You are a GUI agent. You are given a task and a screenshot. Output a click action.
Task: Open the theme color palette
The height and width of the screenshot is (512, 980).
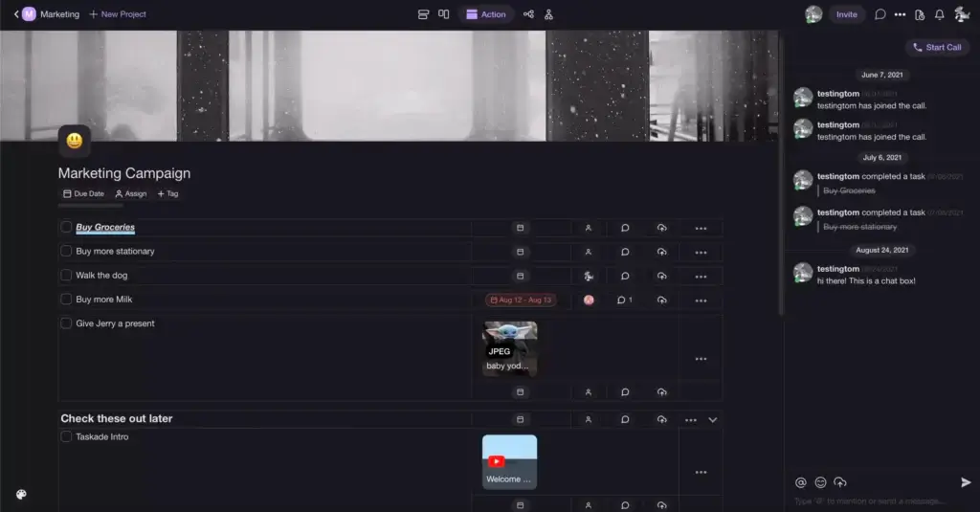(x=21, y=495)
